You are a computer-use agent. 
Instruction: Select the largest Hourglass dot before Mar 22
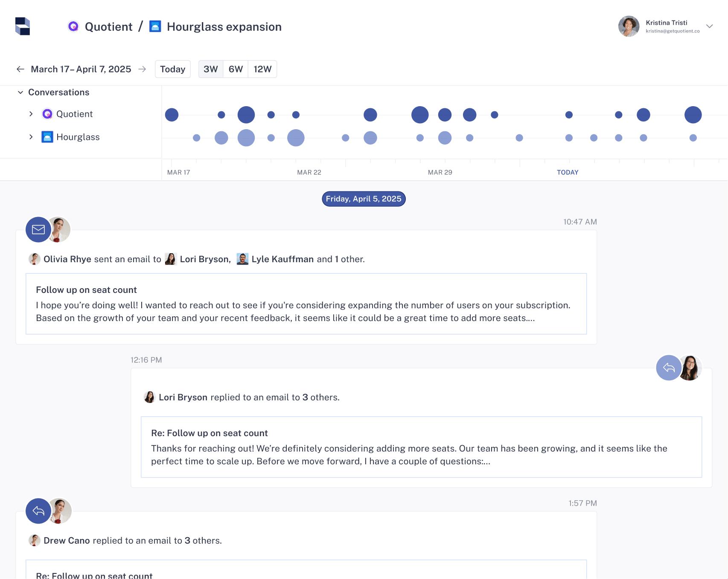click(246, 138)
